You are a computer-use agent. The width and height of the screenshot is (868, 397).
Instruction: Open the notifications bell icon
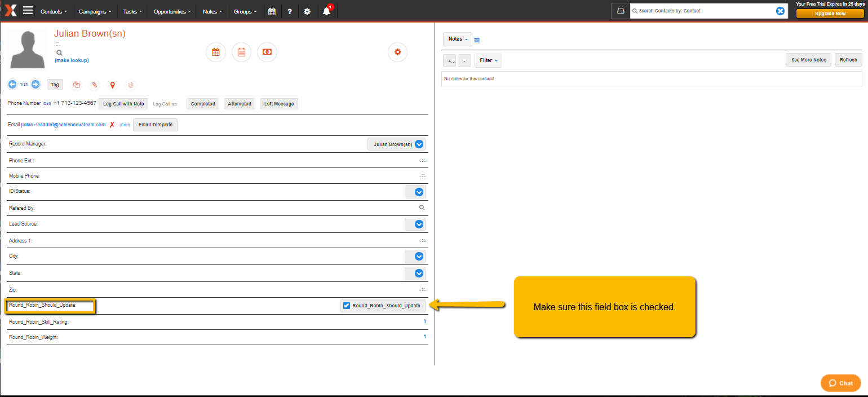pyautogui.click(x=326, y=11)
